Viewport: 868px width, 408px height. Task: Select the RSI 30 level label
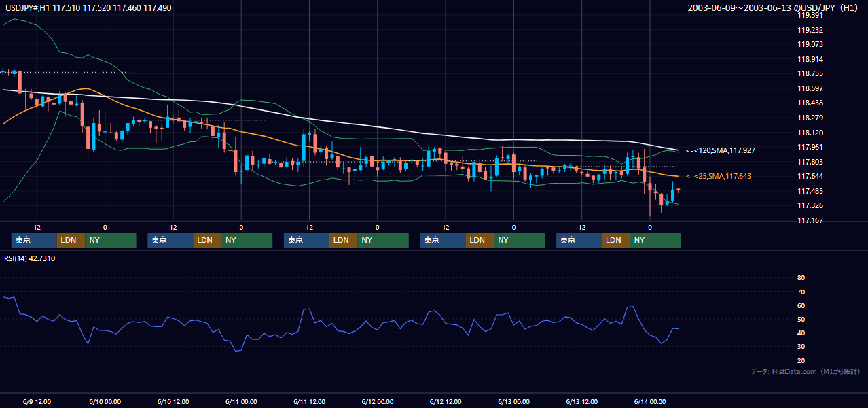tap(801, 347)
